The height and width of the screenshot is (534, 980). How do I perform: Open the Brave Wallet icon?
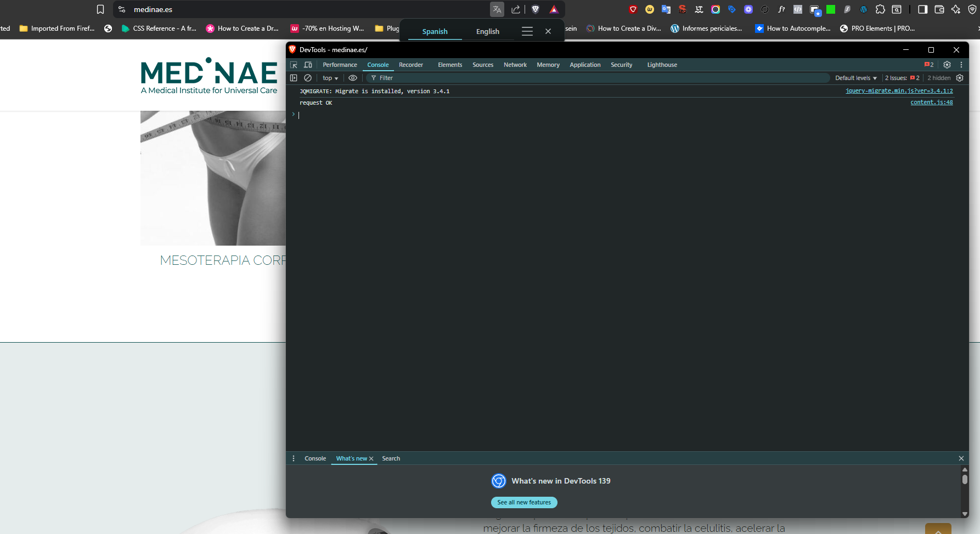coord(939,9)
